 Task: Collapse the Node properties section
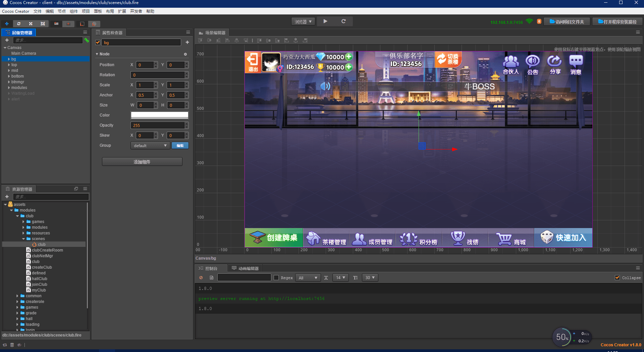coord(97,54)
